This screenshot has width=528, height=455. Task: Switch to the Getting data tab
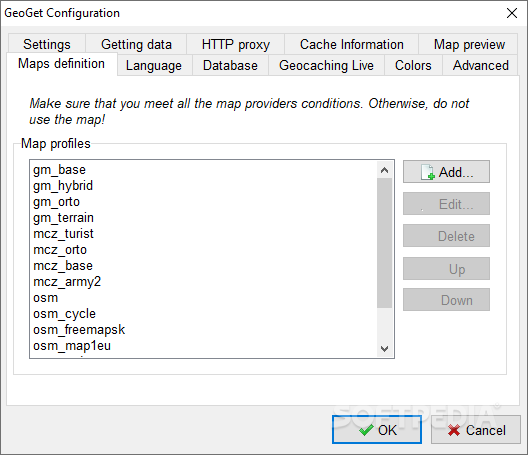pos(136,44)
